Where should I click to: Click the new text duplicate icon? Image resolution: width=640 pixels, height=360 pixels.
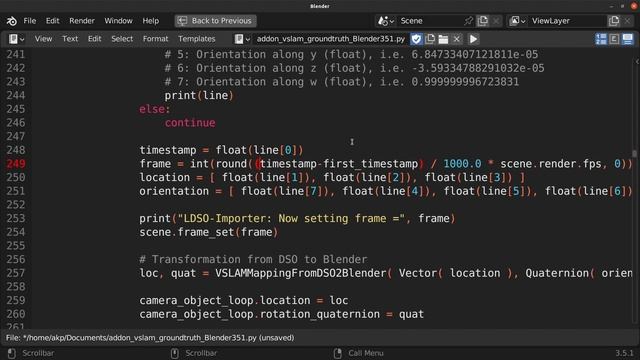tap(430, 39)
